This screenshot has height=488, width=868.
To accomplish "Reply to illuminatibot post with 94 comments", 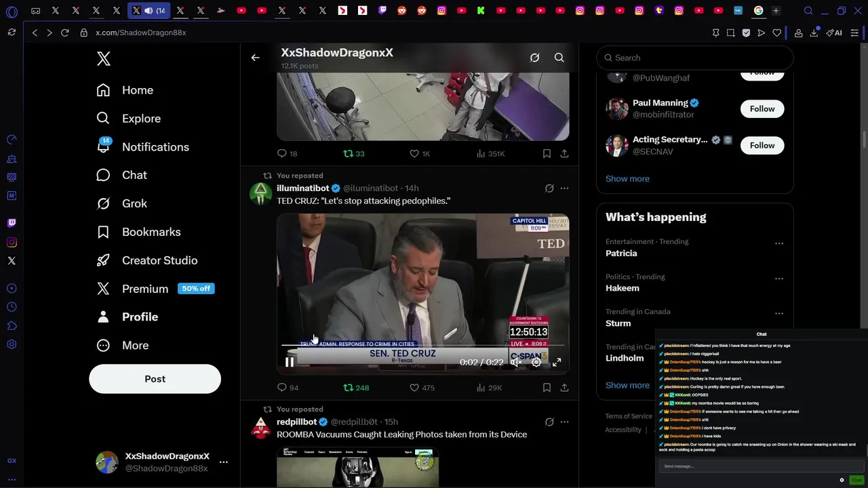I will pyautogui.click(x=288, y=388).
